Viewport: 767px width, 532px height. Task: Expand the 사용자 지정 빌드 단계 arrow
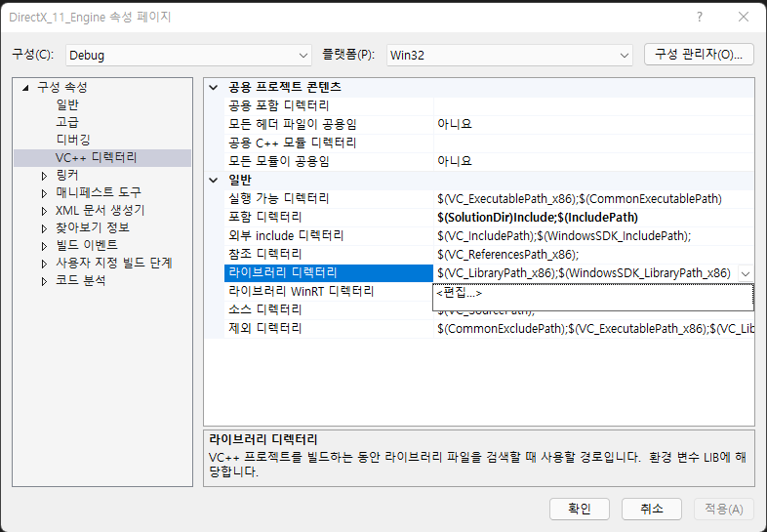44,264
